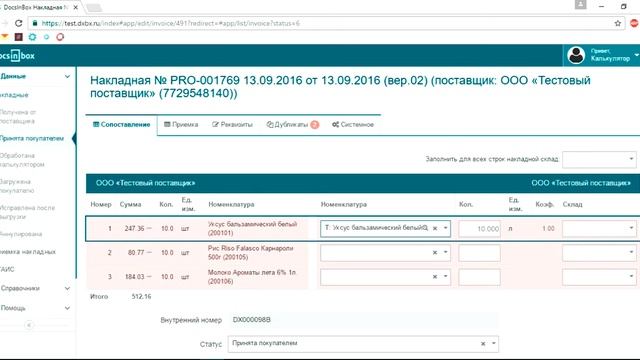Click the Рис Riso Falasco Карнароли cell
640x360 pixels.
tap(250, 253)
